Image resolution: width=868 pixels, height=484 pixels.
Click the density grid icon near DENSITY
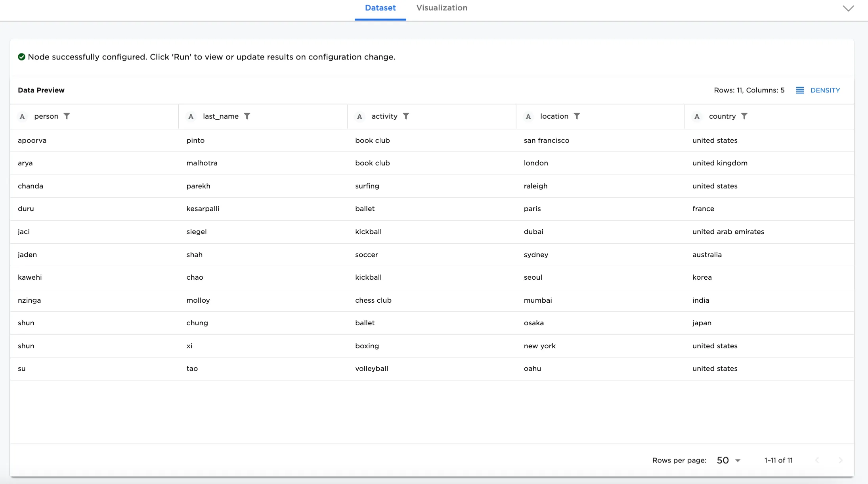[800, 90]
